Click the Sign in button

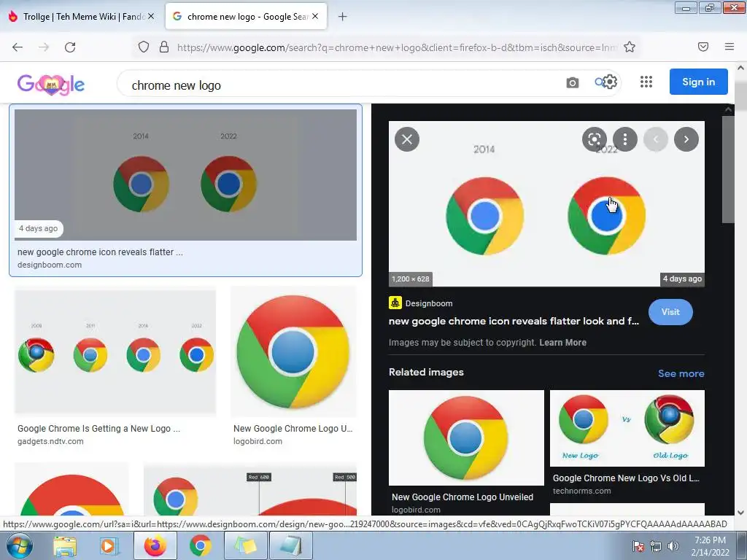click(x=698, y=82)
